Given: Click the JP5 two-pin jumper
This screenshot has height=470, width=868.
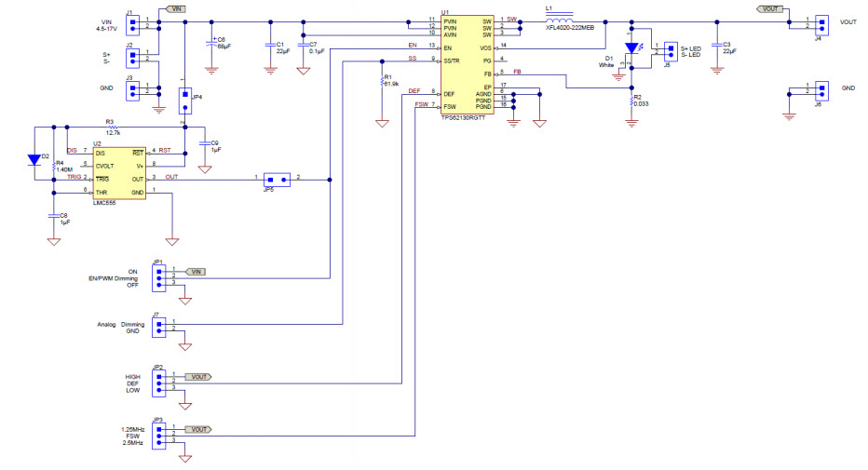Looking at the screenshot, I should (277, 178).
